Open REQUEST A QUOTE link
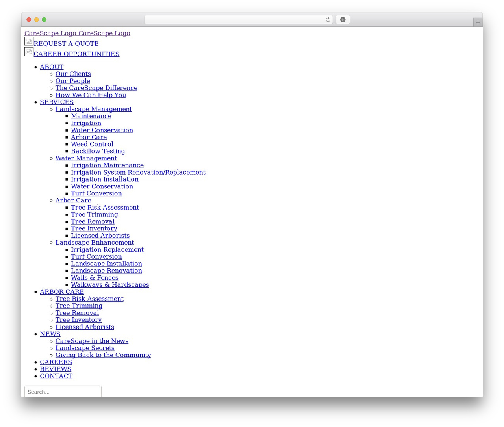Screen dimensions: 504x427 [66, 43]
